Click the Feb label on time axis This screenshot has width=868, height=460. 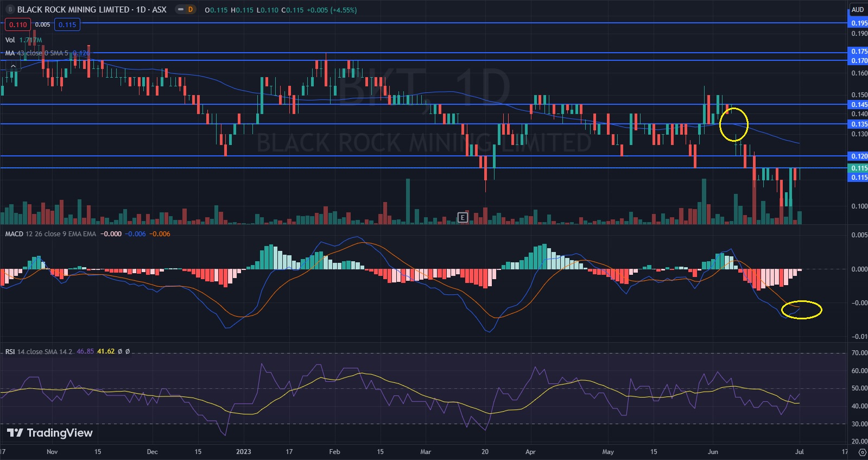[x=334, y=452]
